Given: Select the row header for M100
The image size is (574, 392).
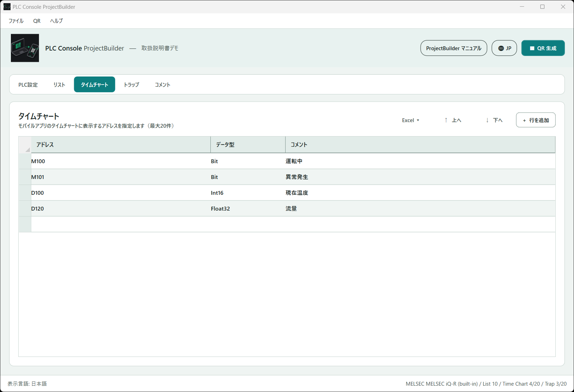Looking at the screenshot, I should [25, 161].
